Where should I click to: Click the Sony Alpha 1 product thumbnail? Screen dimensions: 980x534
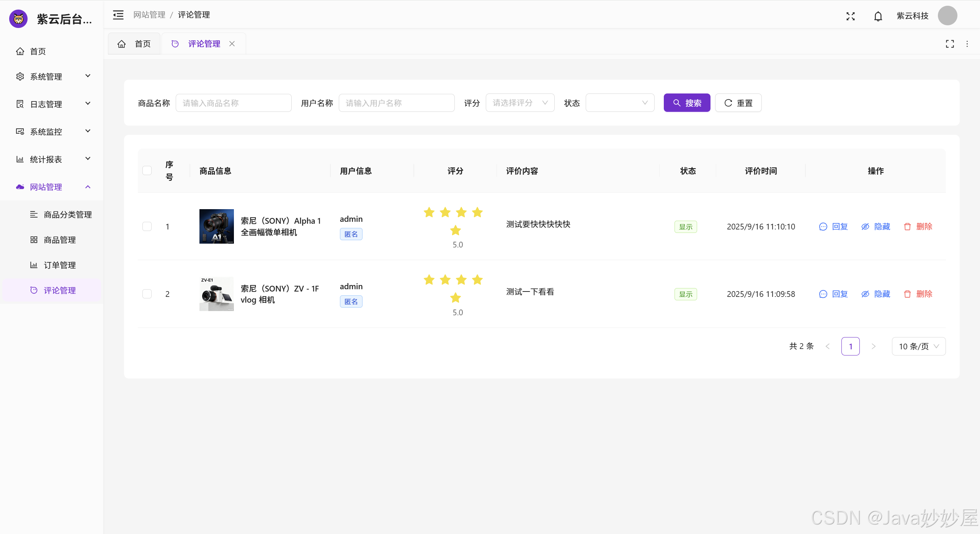coord(216,226)
